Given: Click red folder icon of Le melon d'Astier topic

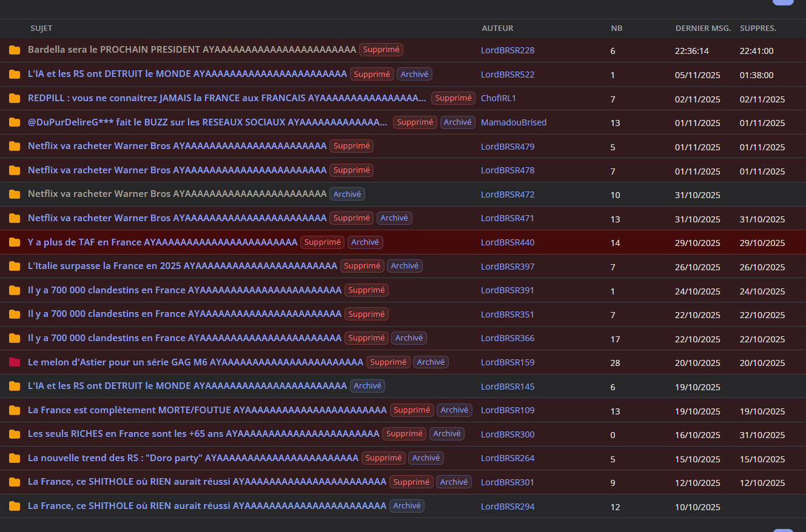Looking at the screenshot, I should pos(15,362).
